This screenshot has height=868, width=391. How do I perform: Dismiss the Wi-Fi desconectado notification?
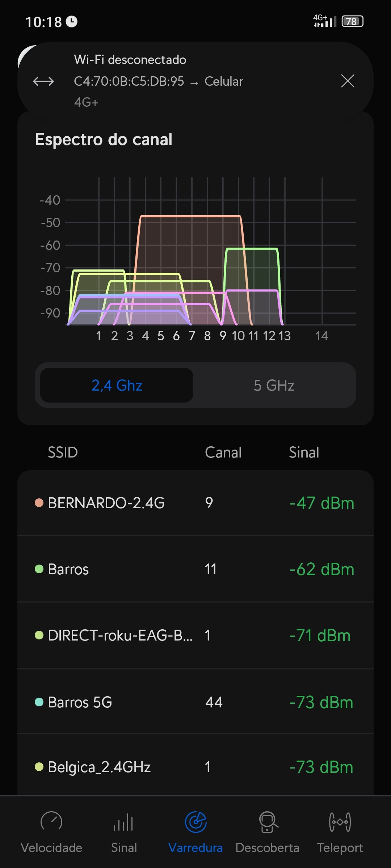(x=348, y=81)
